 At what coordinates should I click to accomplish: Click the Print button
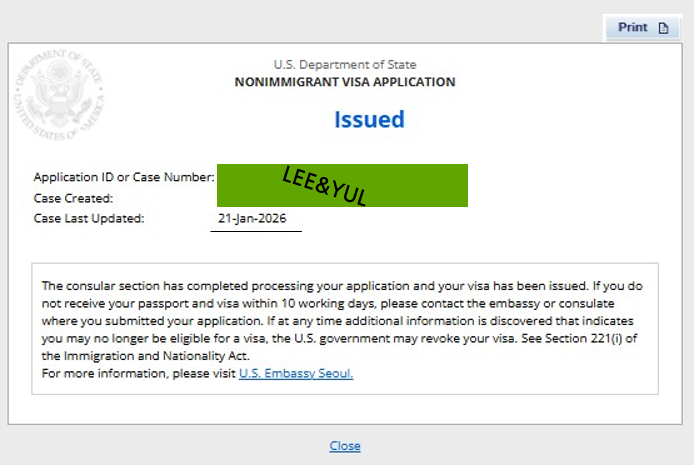tap(641, 28)
